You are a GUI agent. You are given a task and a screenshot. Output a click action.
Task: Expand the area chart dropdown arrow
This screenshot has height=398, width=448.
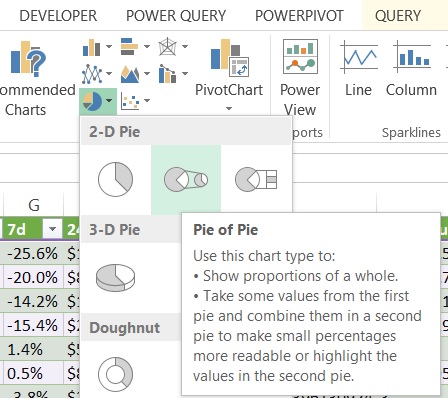coord(147,73)
